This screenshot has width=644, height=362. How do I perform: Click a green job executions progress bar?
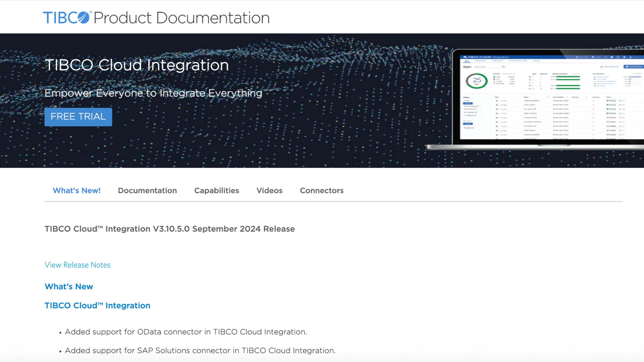(568, 76)
